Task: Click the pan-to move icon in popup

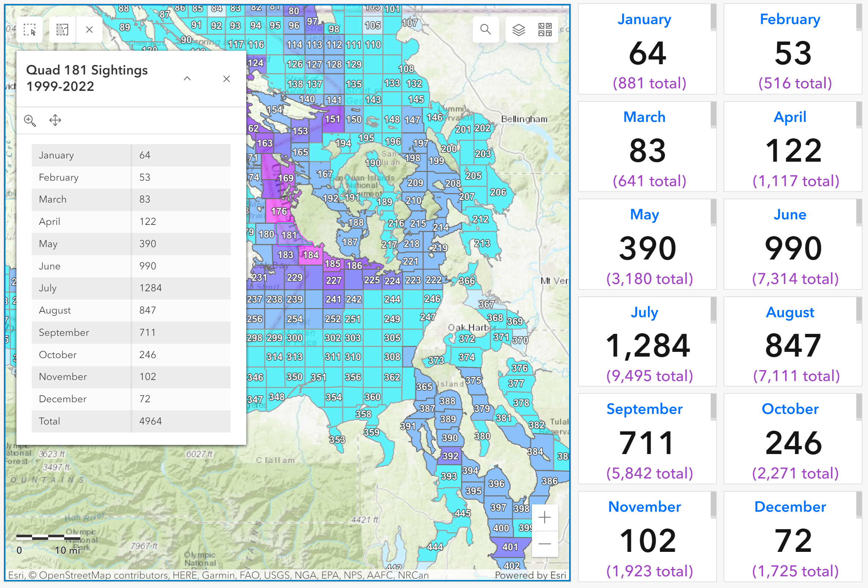Action: (x=55, y=121)
